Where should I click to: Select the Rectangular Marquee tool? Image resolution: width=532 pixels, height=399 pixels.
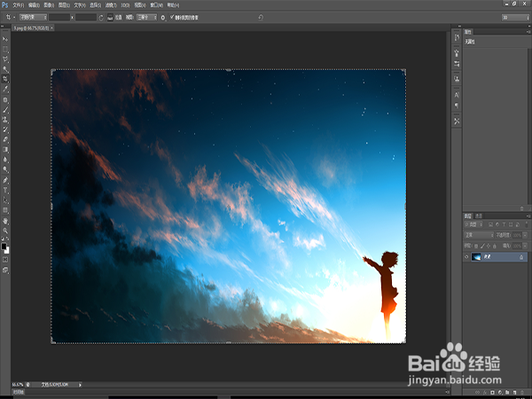[5, 49]
